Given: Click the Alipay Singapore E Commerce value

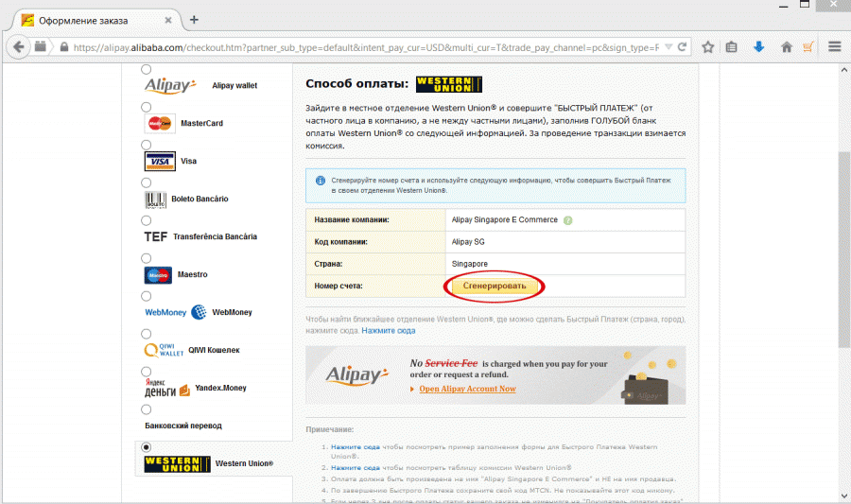Looking at the screenshot, I should coord(505,219).
